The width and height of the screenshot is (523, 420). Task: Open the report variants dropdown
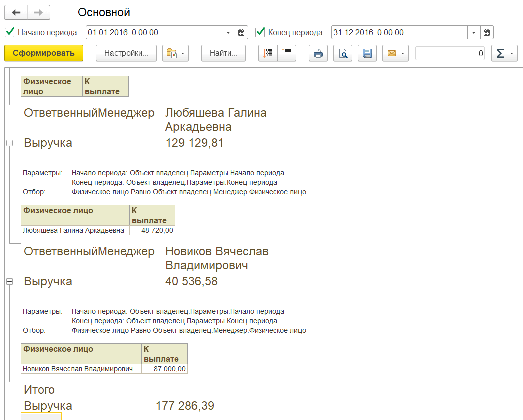point(175,53)
